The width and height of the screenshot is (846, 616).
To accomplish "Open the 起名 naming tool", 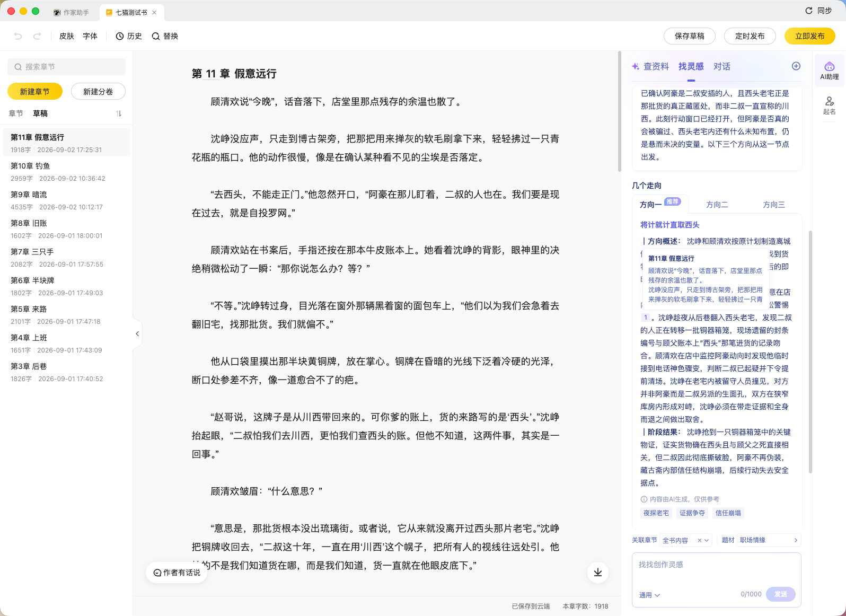I will click(x=830, y=105).
